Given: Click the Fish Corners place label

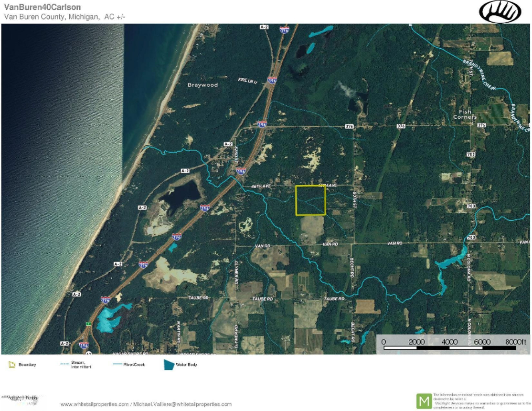Looking at the screenshot, I should pos(465,114).
